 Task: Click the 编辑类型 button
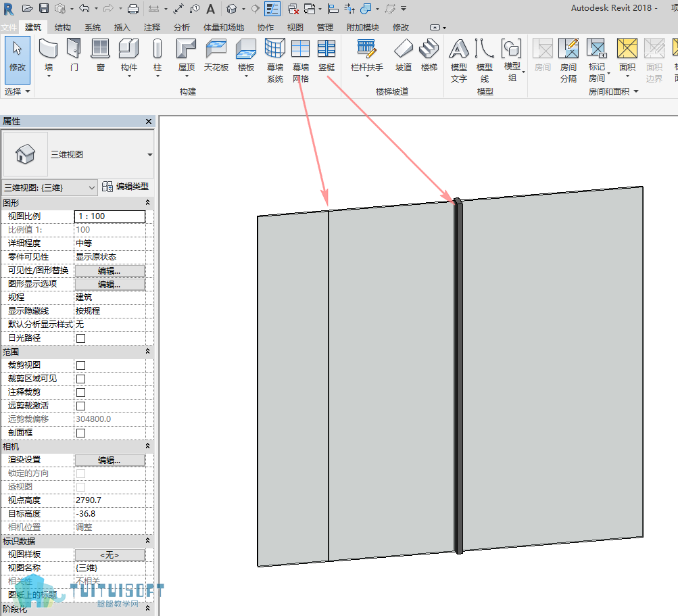pos(126,187)
